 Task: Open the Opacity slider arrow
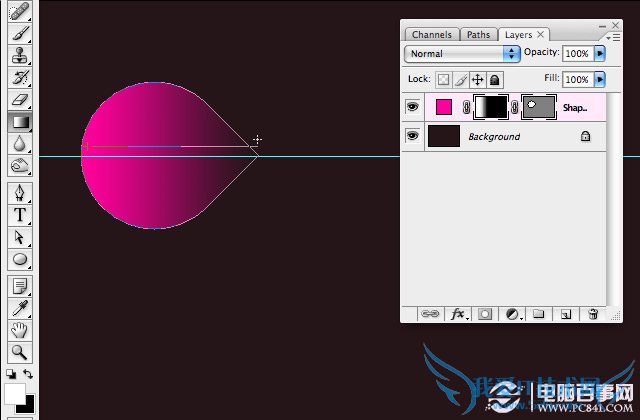pyautogui.click(x=600, y=53)
